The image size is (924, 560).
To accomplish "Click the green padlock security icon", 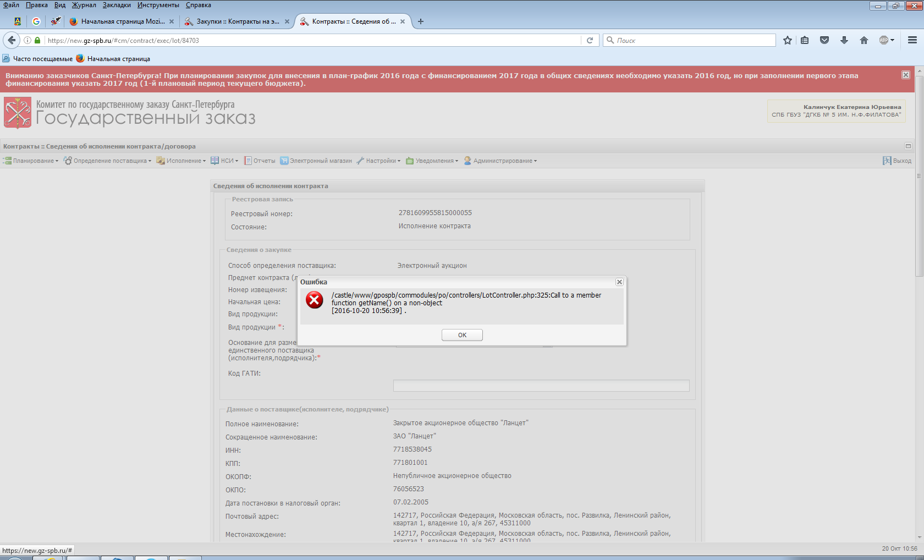I will click(x=37, y=40).
